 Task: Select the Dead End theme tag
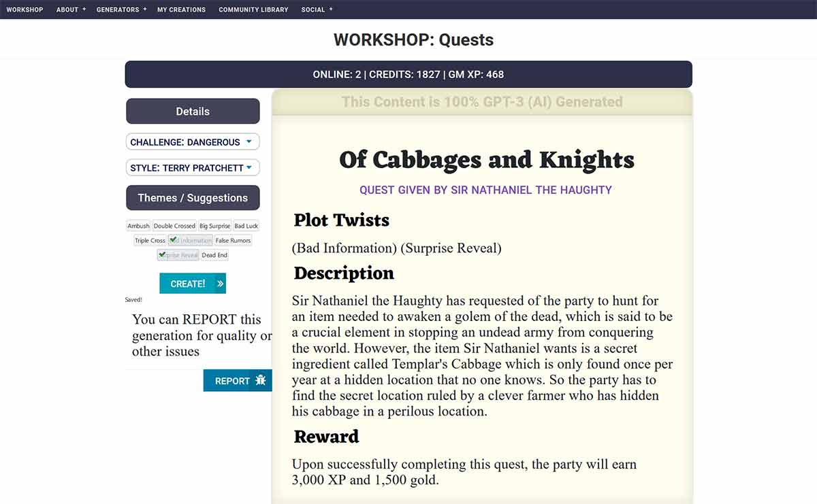[x=214, y=255]
